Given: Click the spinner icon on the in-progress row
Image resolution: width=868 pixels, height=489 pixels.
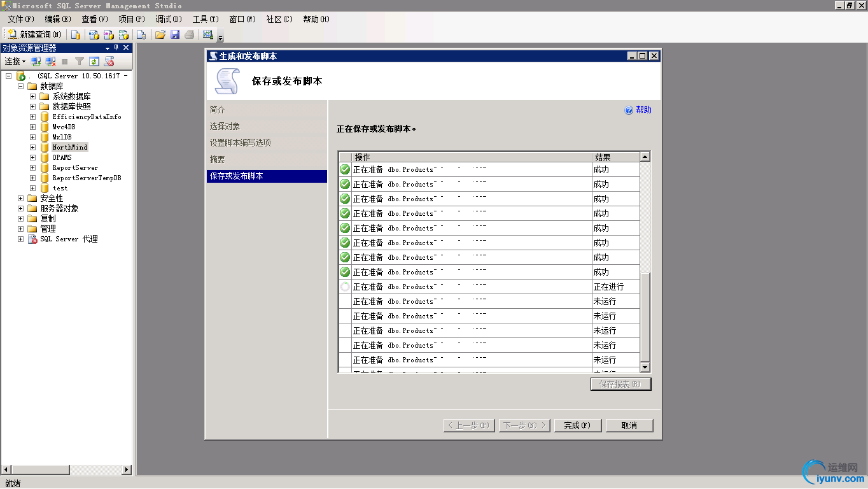Looking at the screenshot, I should tap(345, 287).
